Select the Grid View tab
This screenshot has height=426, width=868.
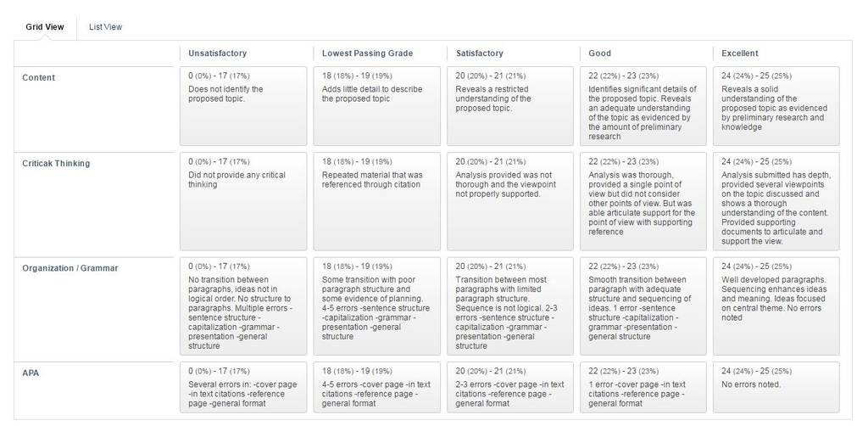click(x=45, y=26)
